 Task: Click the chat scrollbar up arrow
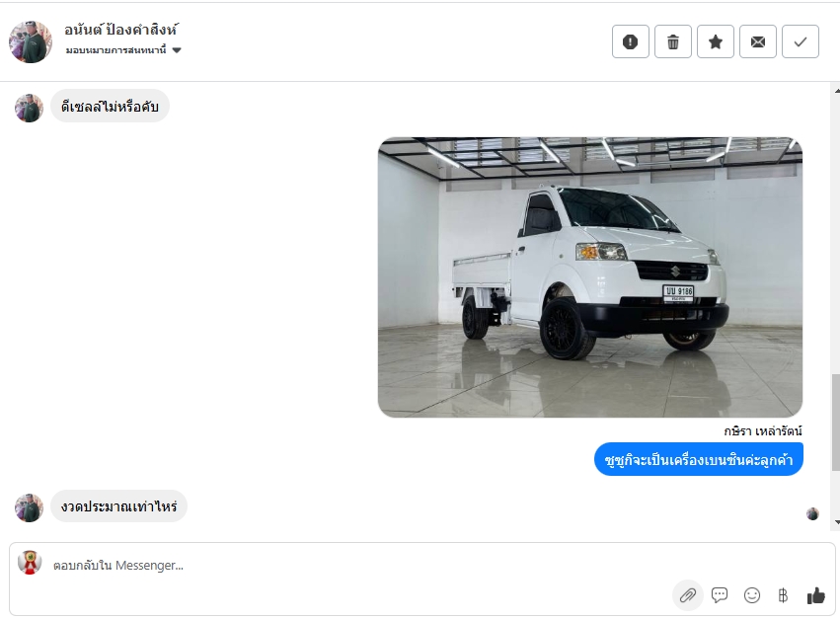(837, 91)
